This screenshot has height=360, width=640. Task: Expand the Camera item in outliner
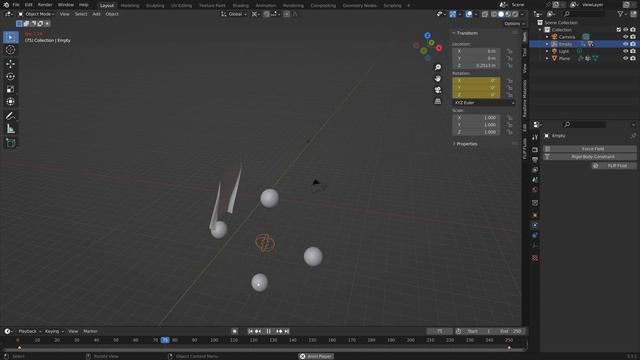(547, 37)
